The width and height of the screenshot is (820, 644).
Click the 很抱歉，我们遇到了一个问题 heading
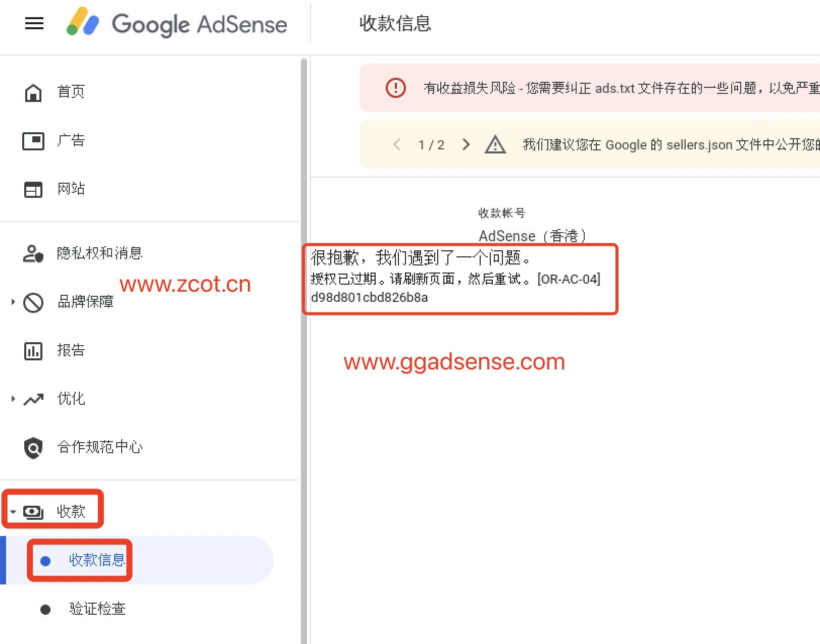[421, 258]
